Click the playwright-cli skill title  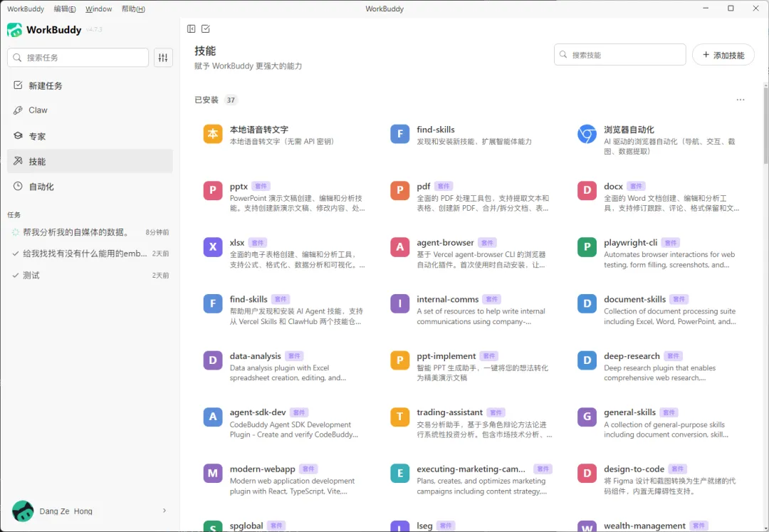tap(631, 243)
